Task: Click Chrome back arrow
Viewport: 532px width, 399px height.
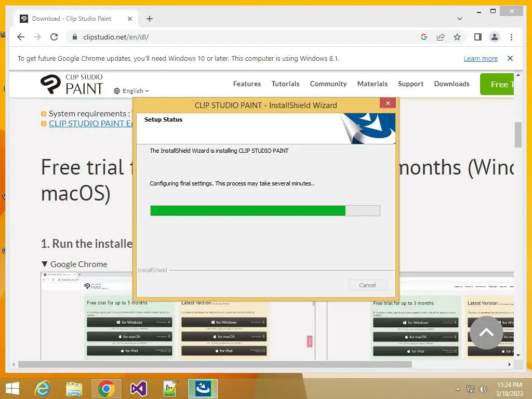Action: click(x=21, y=37)
